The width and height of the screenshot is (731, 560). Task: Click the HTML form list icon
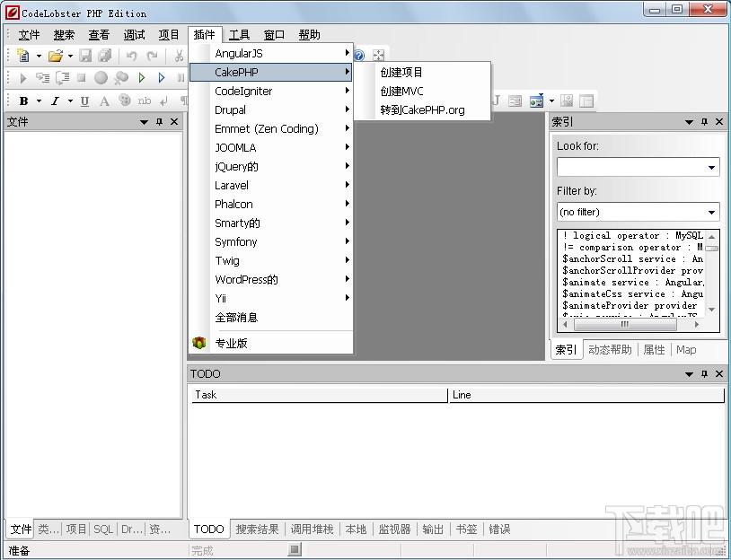click(515, 101)
